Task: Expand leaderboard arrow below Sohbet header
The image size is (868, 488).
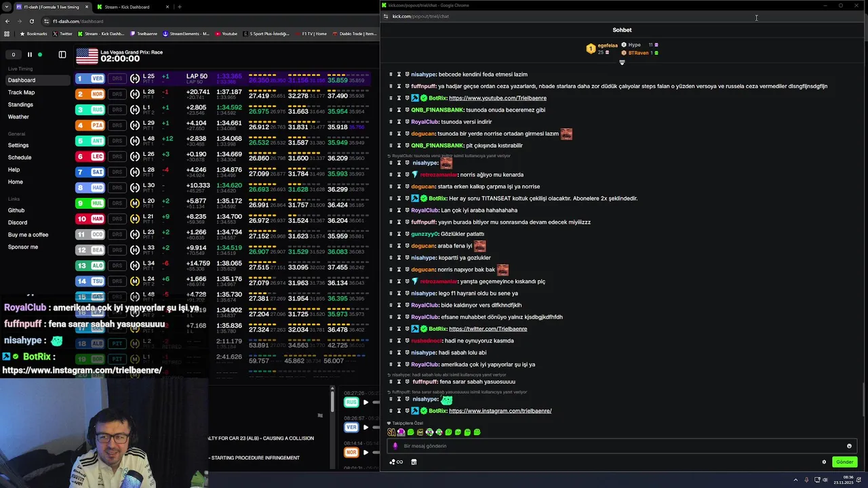Action: (622, 62)
